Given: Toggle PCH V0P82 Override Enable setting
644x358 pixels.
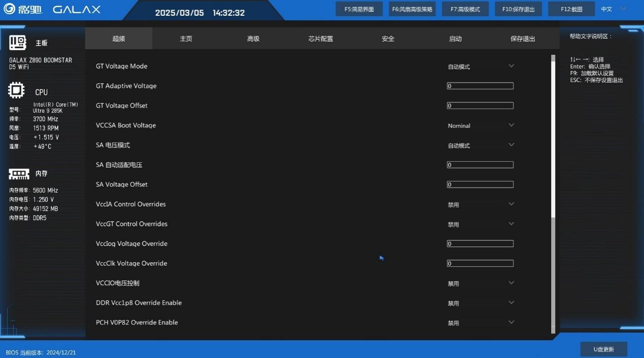Looking at the screenshot, I should 481,323.
